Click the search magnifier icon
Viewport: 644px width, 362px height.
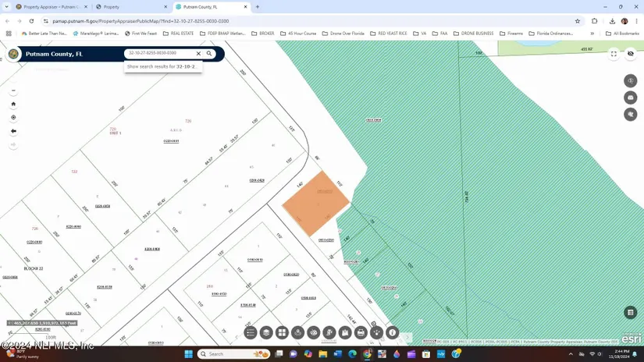[x=209, y=54]
